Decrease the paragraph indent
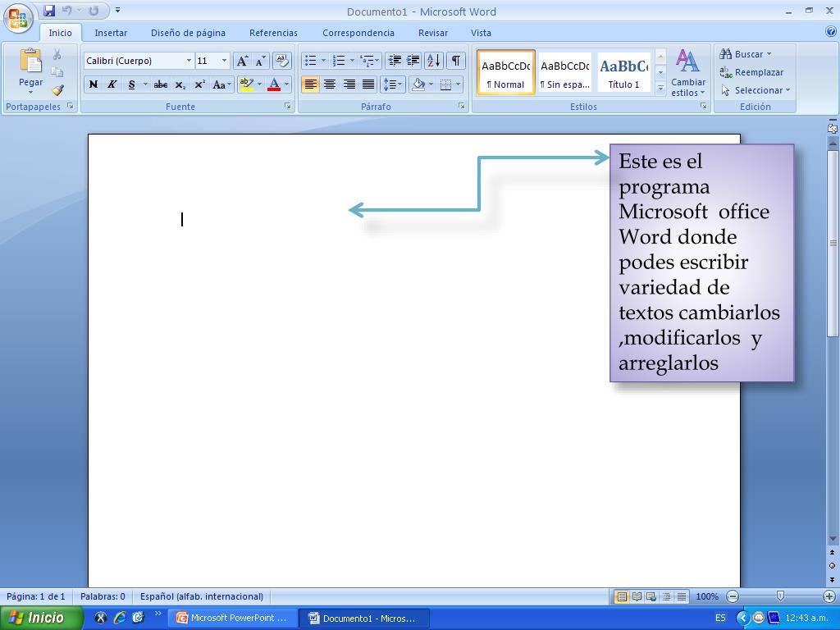 [395, 61]
